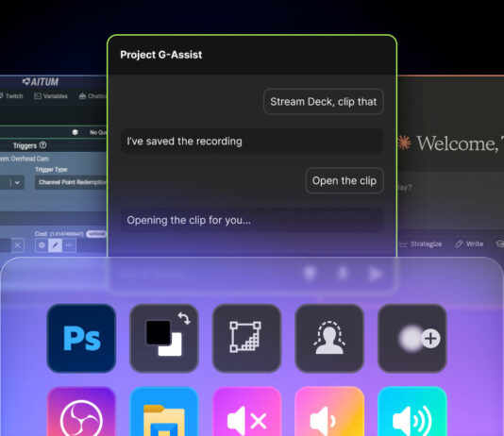This screenshot has height=436, width=504.
Task: Click the Project G-Assist window title
Action: click(x=161, y=55)
